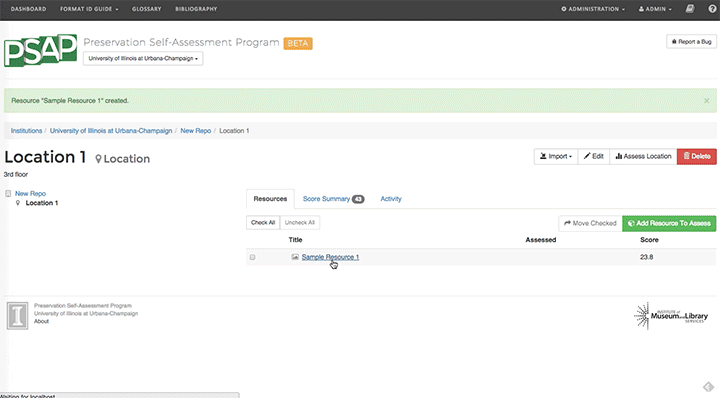Go to Dashboard in the top menu

click(28, 9)
